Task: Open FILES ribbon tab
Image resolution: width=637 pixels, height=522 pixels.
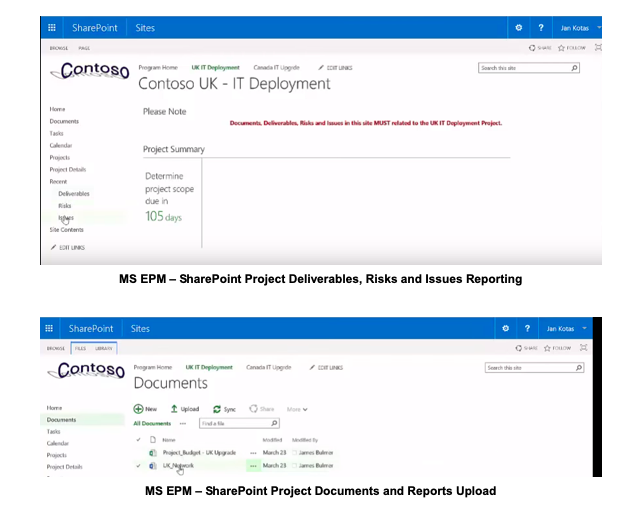Action: coord(80,348)
